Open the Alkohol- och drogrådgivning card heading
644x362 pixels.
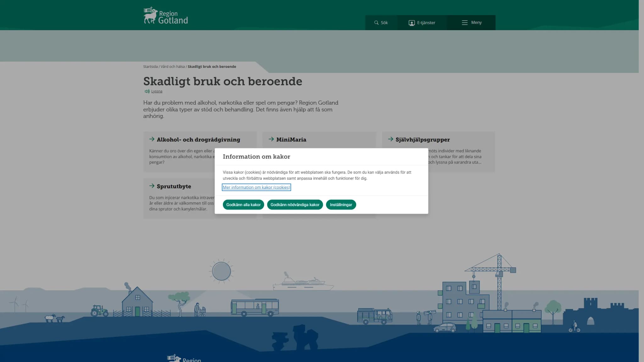pos(198,140)
